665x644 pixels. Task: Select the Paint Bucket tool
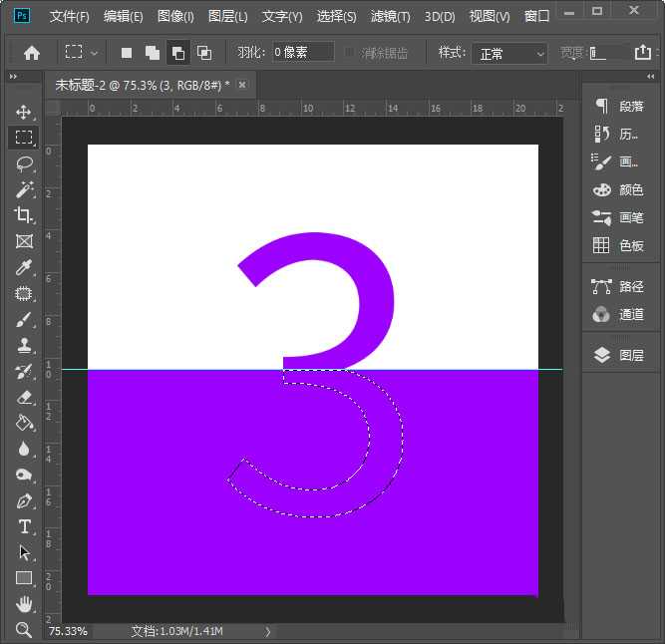[24, 423]
